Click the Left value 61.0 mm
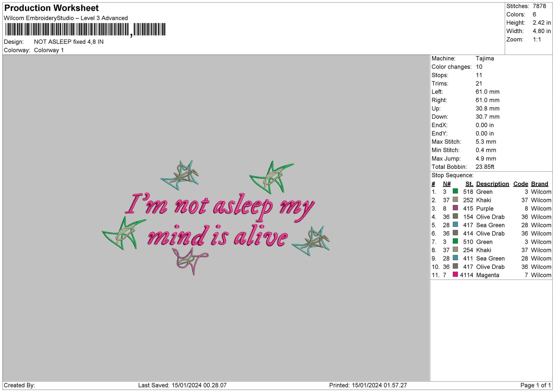Screen dimensions: 555x392 pos(487,92)
